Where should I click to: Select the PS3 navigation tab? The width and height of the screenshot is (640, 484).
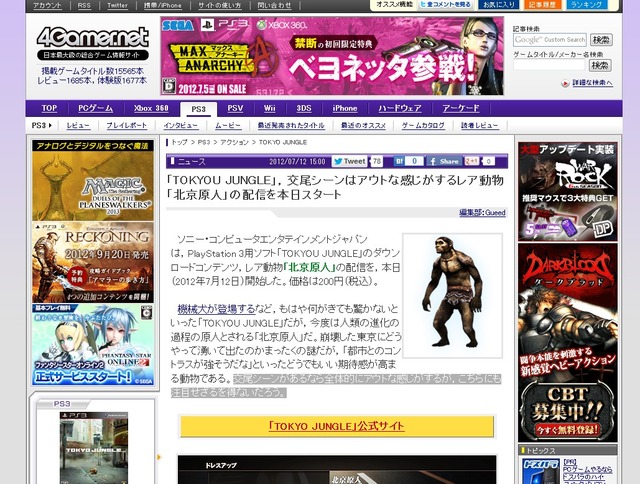(198, 109)
